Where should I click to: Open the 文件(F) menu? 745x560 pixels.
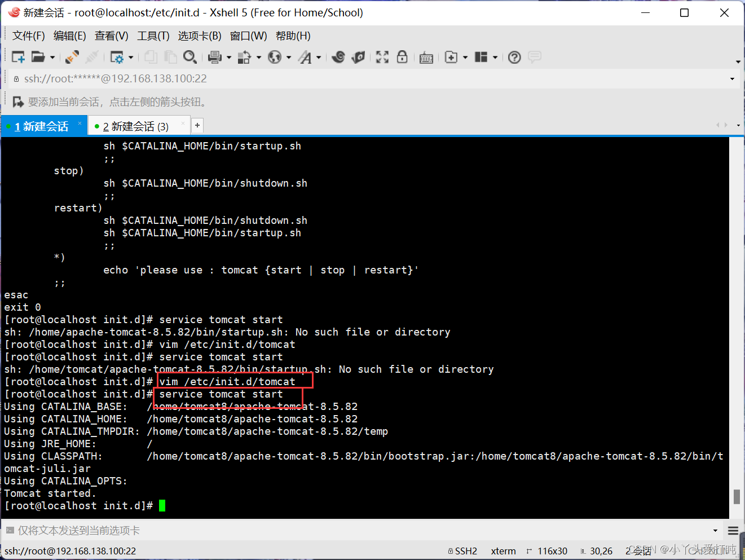point(29,36)
